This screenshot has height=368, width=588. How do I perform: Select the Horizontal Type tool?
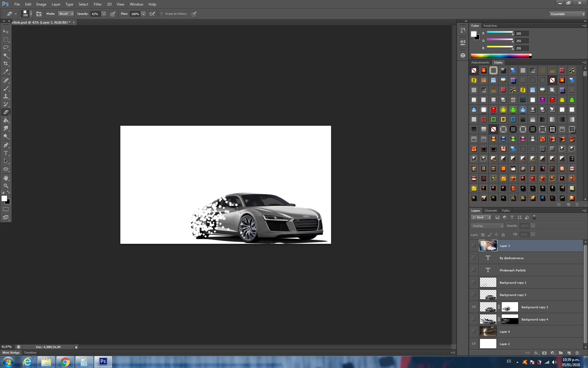[x=6, y=153]
